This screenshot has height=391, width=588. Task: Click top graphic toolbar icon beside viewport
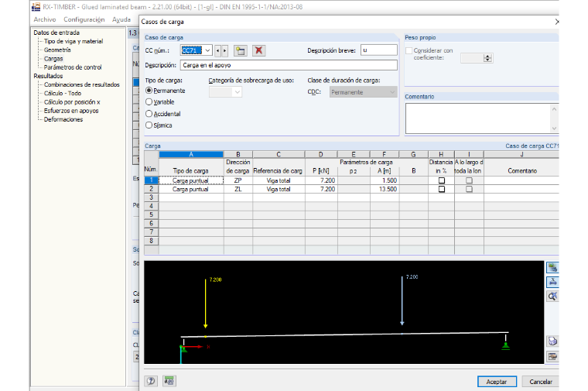tap(552, 268)
